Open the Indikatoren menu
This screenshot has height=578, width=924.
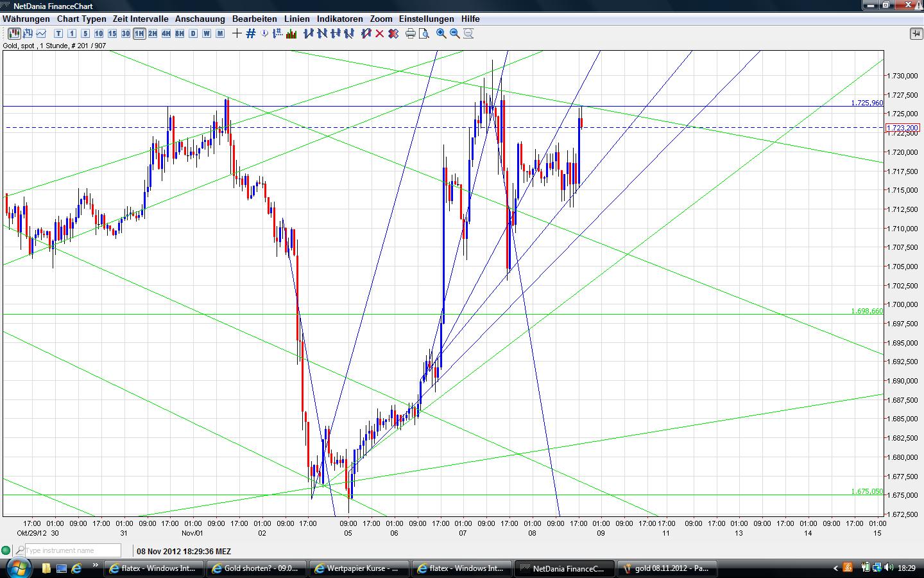339,19
